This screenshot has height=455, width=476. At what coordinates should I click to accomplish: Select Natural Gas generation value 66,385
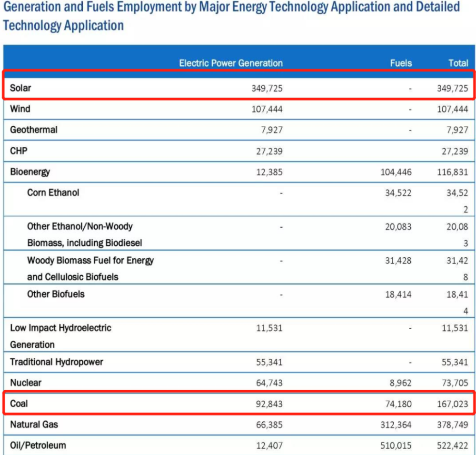(x=269, y=425)
